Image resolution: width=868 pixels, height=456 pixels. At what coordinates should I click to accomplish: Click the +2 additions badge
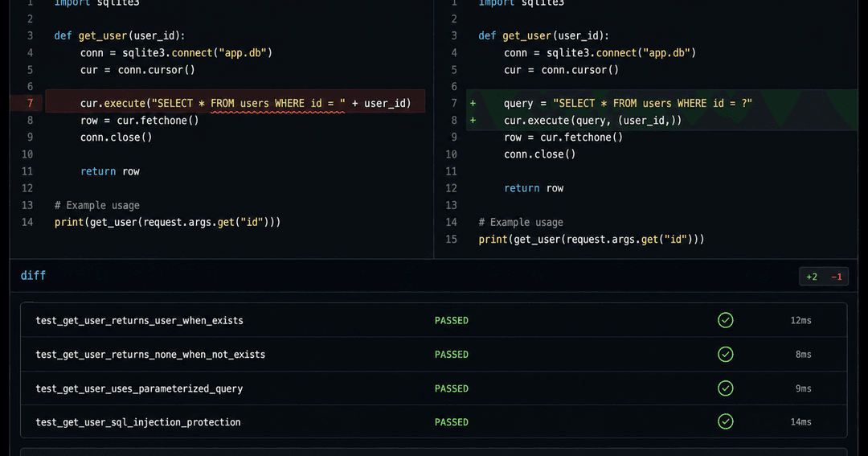[x=812, y=277]
